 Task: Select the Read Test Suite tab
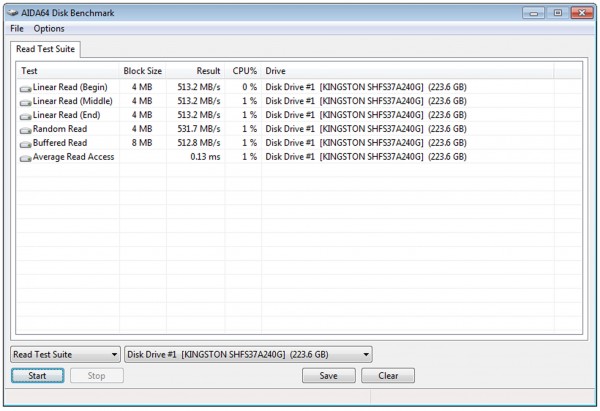click(x=45, y=49)
